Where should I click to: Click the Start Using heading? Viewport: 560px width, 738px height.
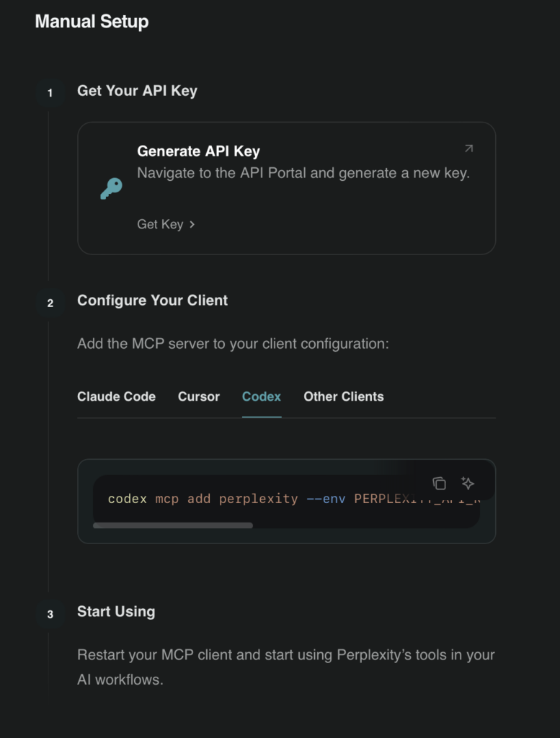point(116,612)
